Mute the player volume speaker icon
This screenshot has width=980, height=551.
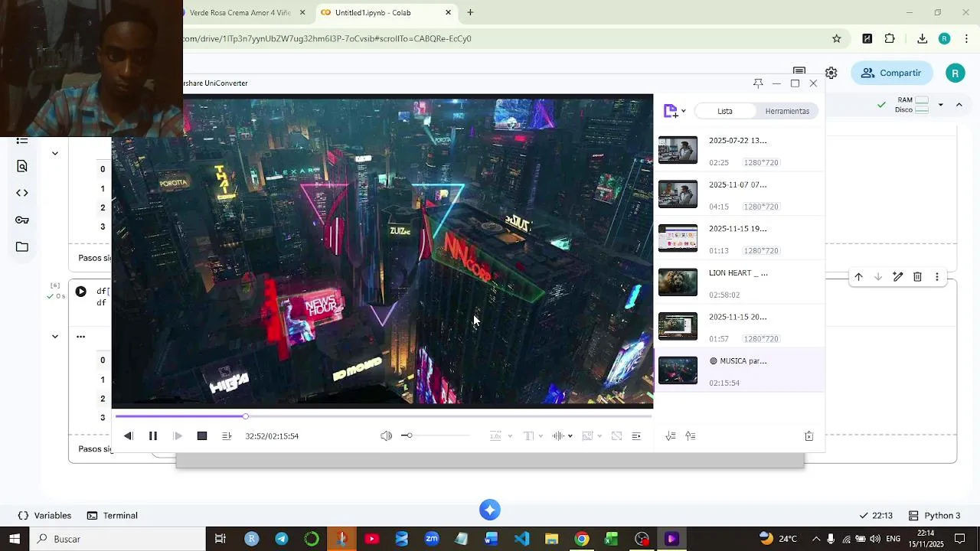click(386, 436)
